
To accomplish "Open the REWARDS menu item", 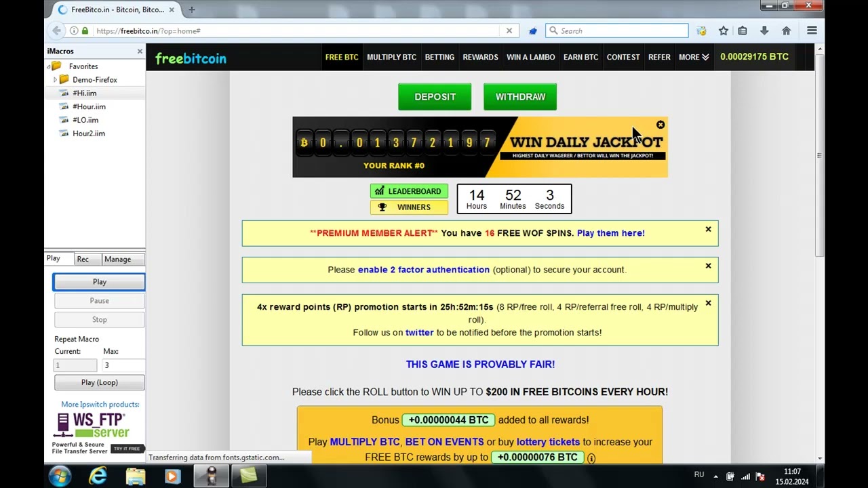I will pyautogui.click(x=480, y=57).
